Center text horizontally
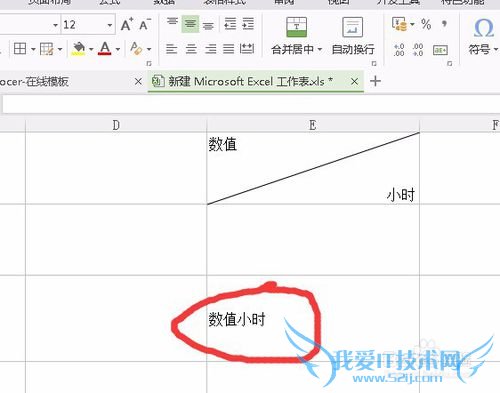Viewport: 500px width, 393px height. [x=191, y=49]
